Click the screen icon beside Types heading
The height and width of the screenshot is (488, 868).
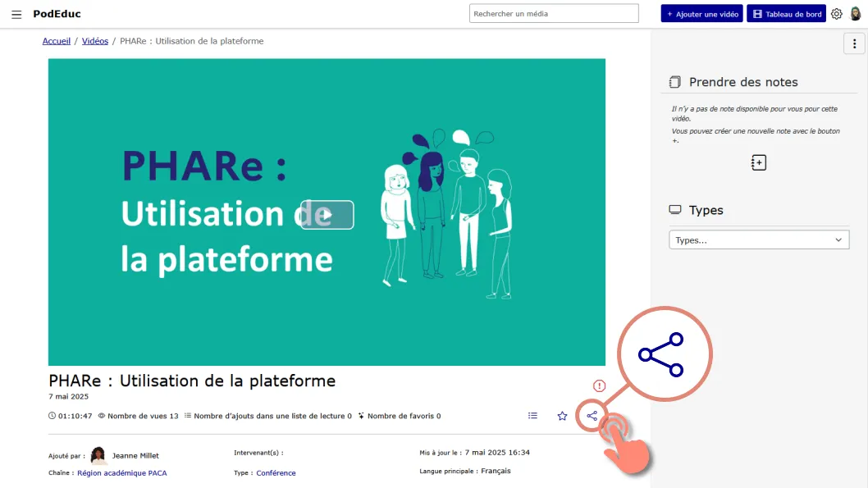675,210
